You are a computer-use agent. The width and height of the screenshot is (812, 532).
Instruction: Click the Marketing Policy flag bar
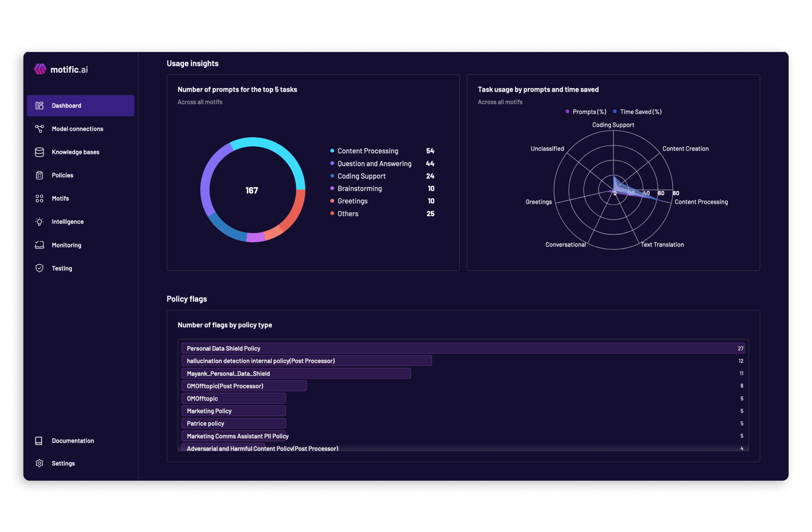[x=233, y=411]
